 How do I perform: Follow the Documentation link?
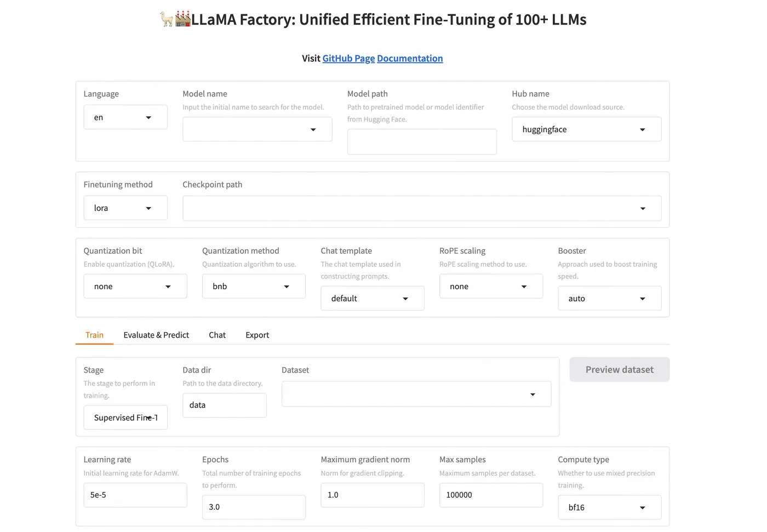(x=410, y=59)
